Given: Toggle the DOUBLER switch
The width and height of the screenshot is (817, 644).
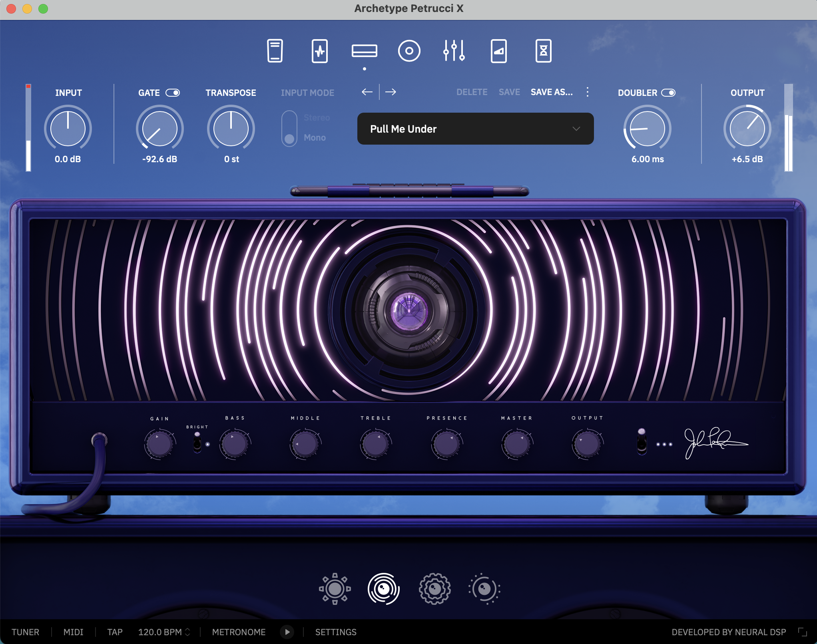Looking at the screenshot, I should click(x=668, y=93).
